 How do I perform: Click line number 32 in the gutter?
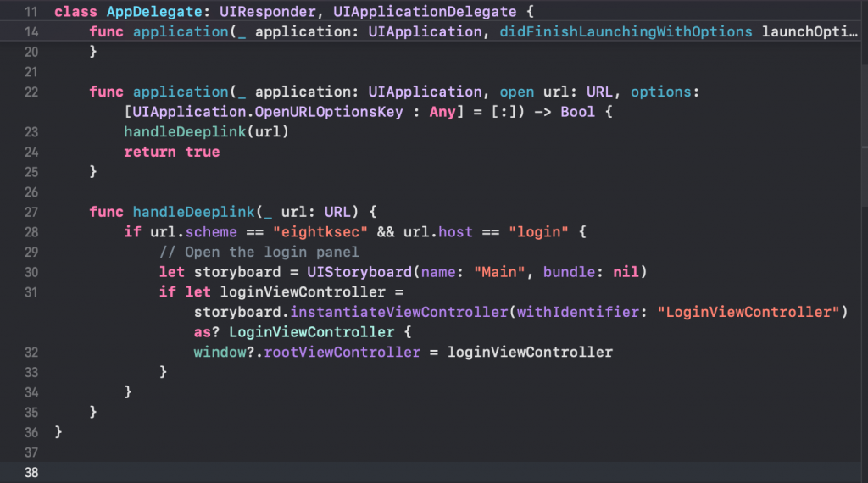point(31,352)
